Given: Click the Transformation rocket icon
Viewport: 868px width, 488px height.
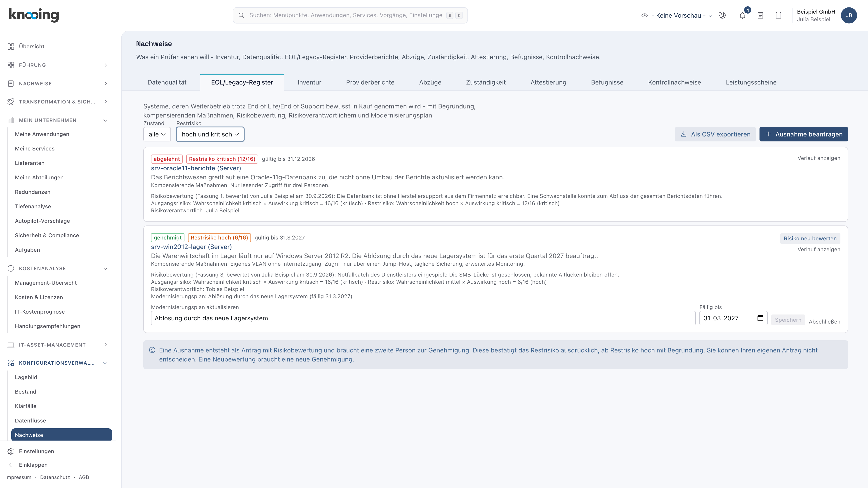Looking at the screenshot, I should pyautogui.click(x=11, y=102).
